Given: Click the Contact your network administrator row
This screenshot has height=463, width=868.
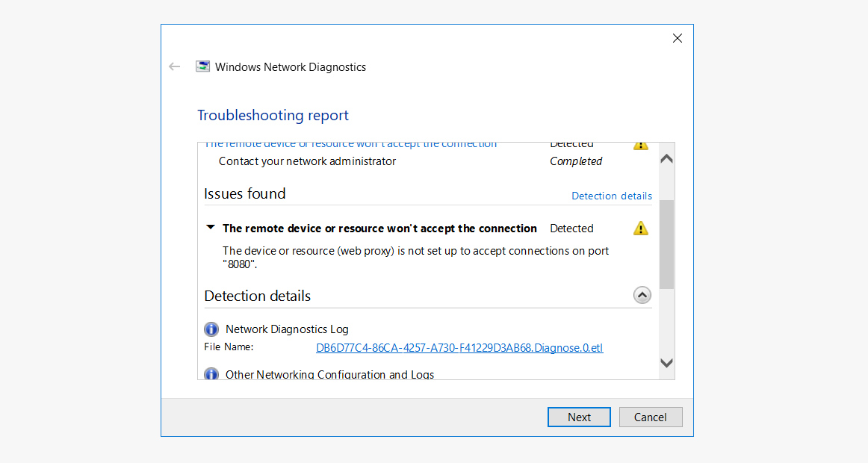Looking at the screenshot, I should [x=307, y=161].
